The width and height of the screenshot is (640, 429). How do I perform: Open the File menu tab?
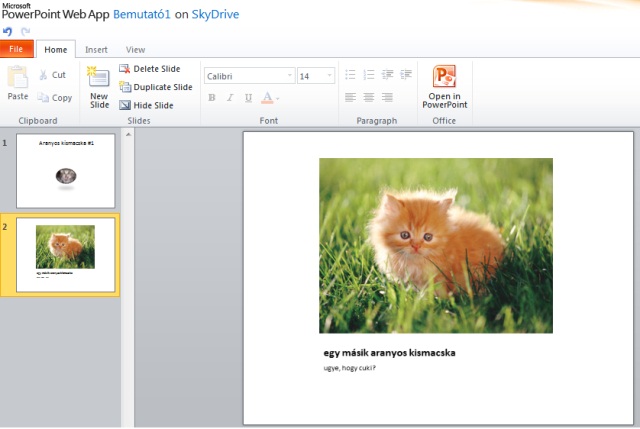click(16, 49)
